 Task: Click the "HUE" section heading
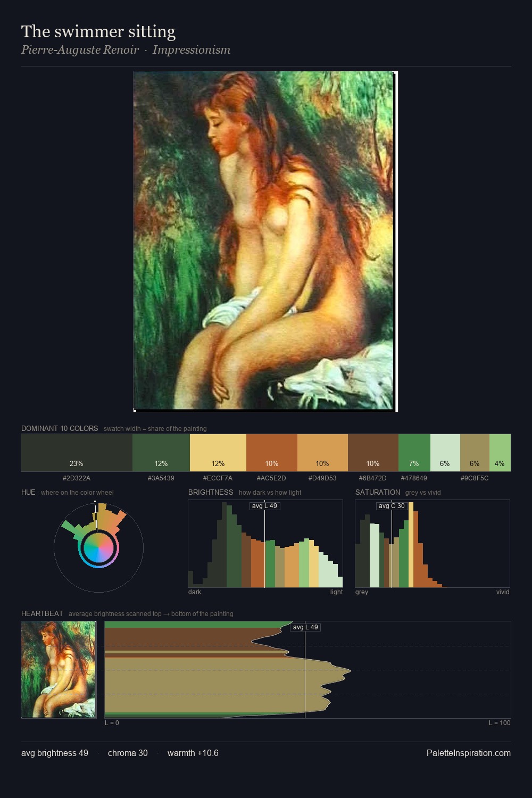[28, 492]
